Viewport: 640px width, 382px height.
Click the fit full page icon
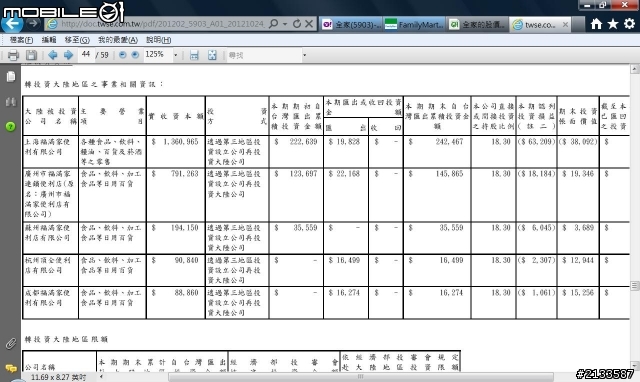[x=212, y=55]
